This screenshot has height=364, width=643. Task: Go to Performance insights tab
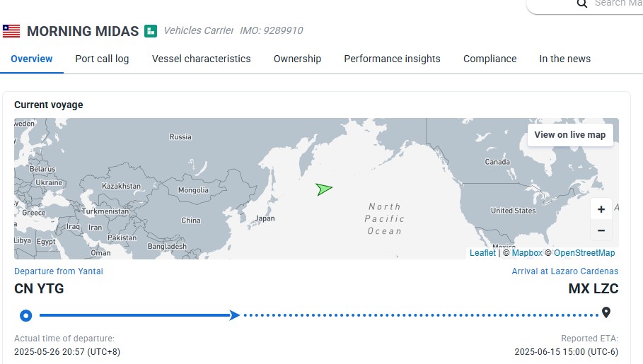tap(392, 59)
